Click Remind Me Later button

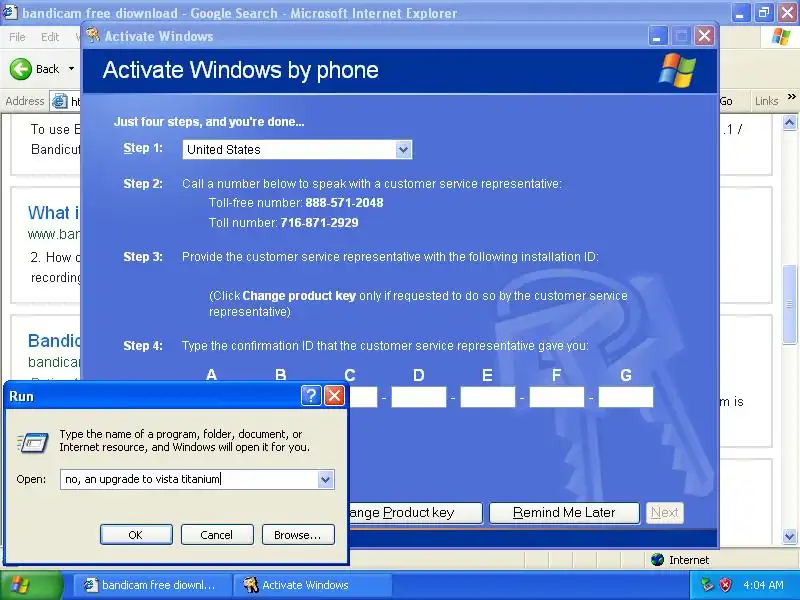564,513
